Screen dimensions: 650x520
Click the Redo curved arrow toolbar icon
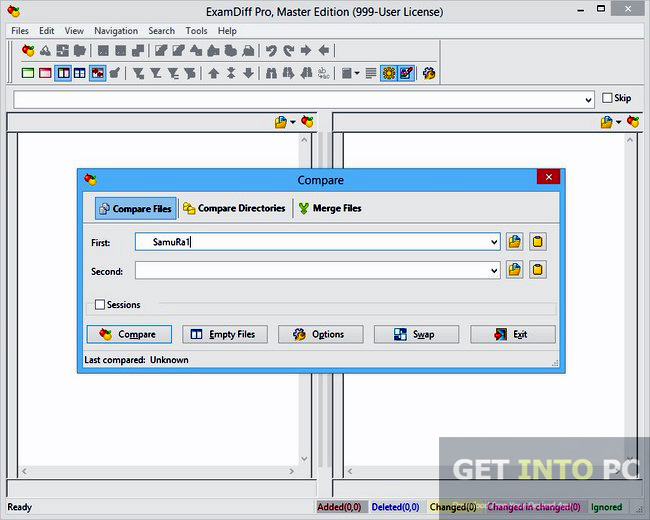click(x=289, y=51)
